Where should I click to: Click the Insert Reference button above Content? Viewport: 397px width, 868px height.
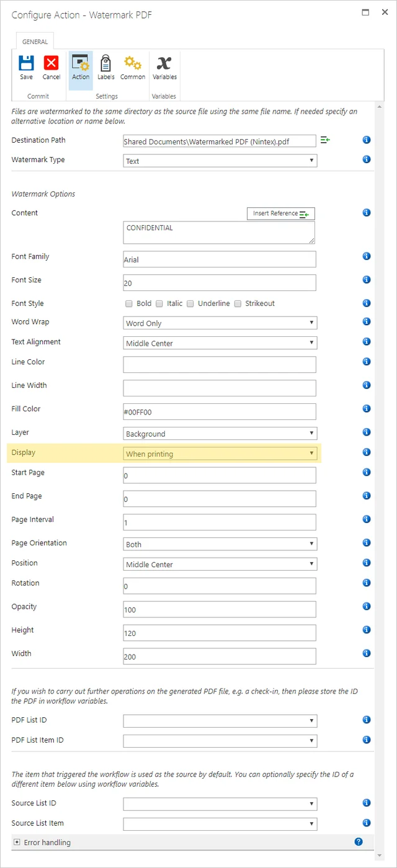pos(280,213)
